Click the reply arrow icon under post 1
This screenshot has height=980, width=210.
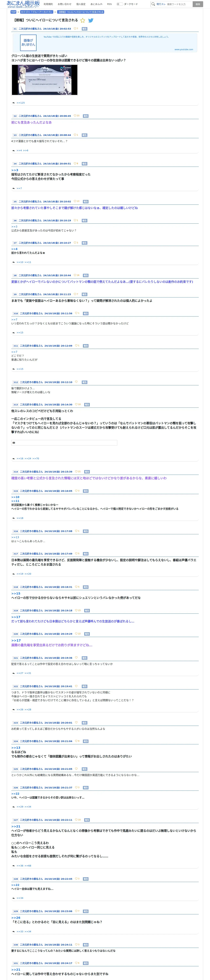pyautogui.click(x=13, y=103)
